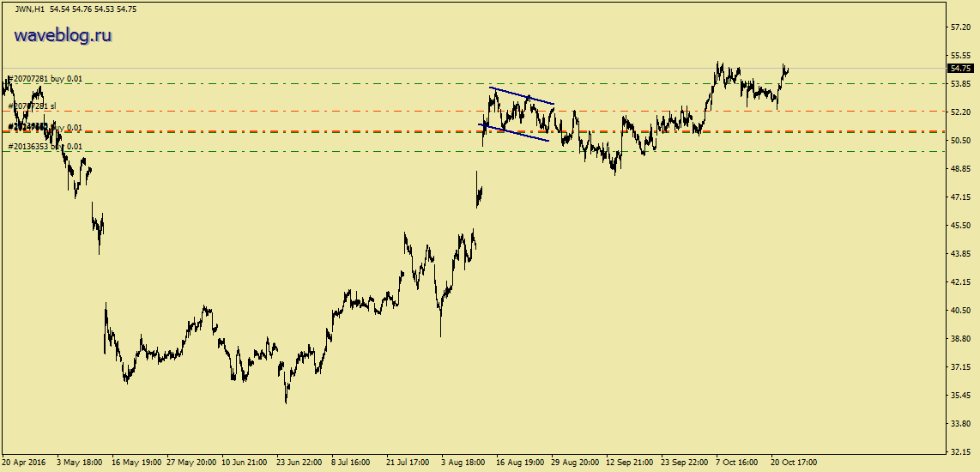Select the #20707281 sl stop loss label
This screenshot has width=980, height=472.
pos(32,106)
